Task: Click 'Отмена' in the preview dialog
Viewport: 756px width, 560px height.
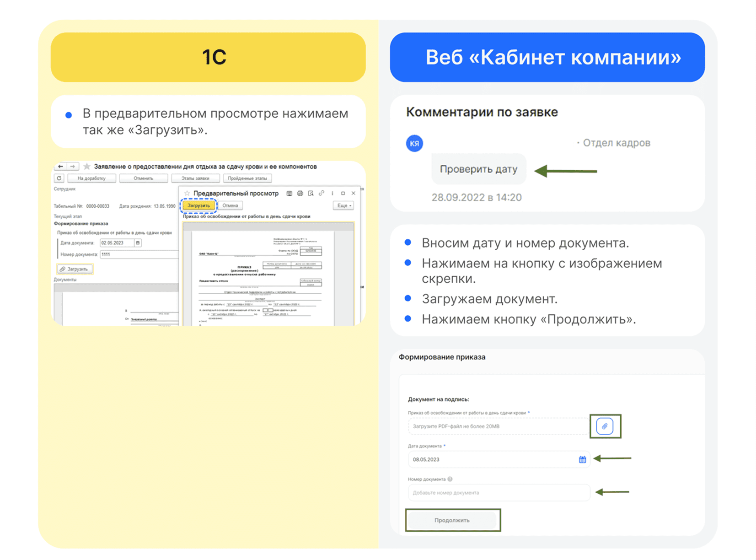Action: (230, 205)
